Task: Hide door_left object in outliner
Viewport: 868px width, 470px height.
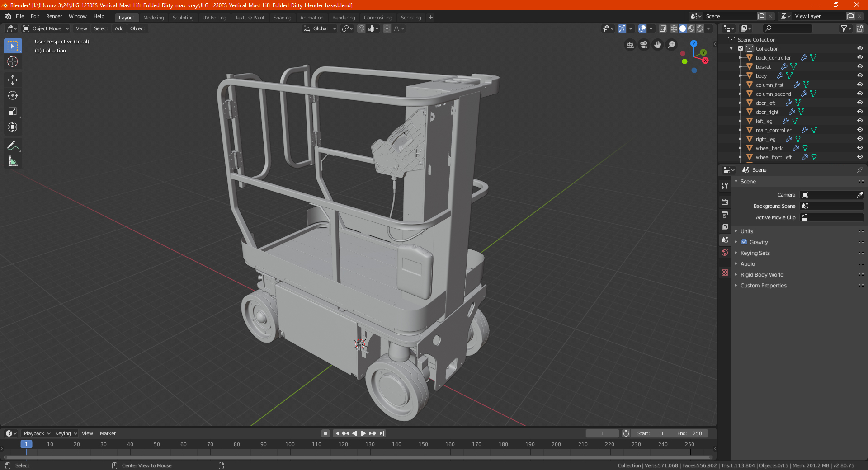Action: pyautogui.click(x=860, y=103)
